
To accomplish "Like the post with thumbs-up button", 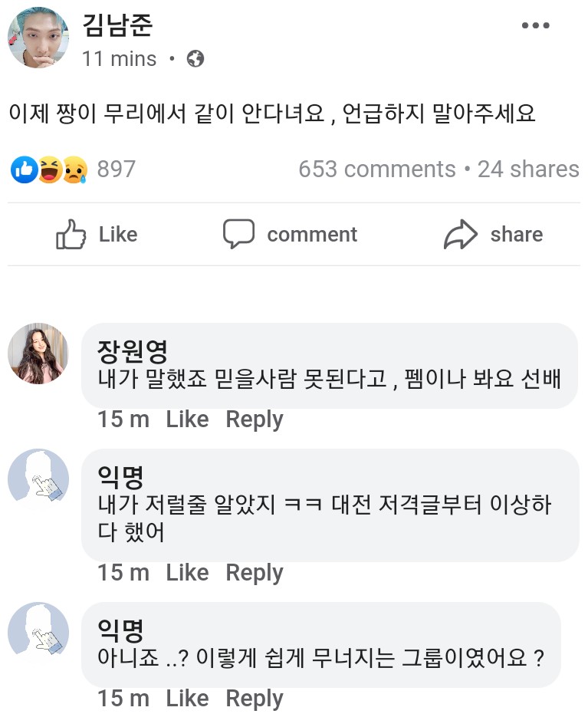I will (x=97, y=235).
